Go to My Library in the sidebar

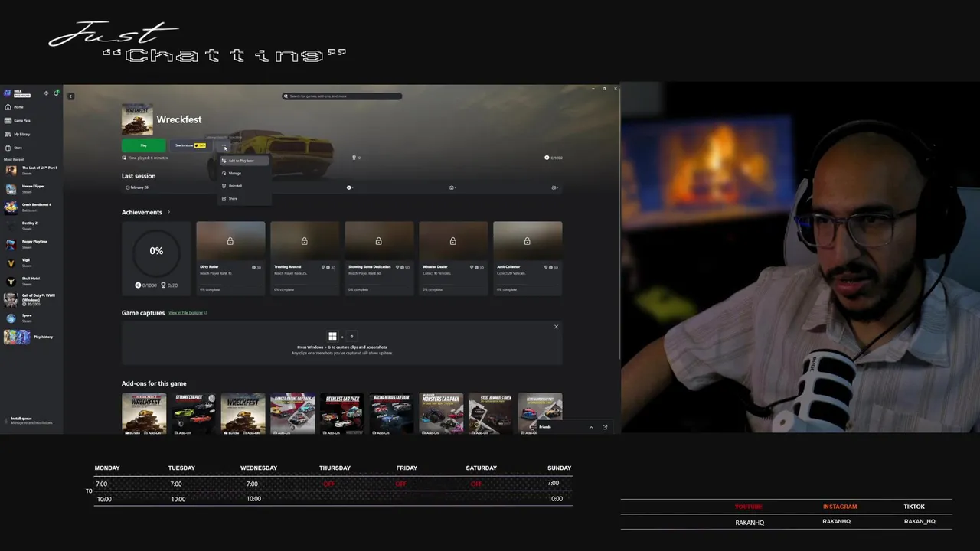(31, 134)
